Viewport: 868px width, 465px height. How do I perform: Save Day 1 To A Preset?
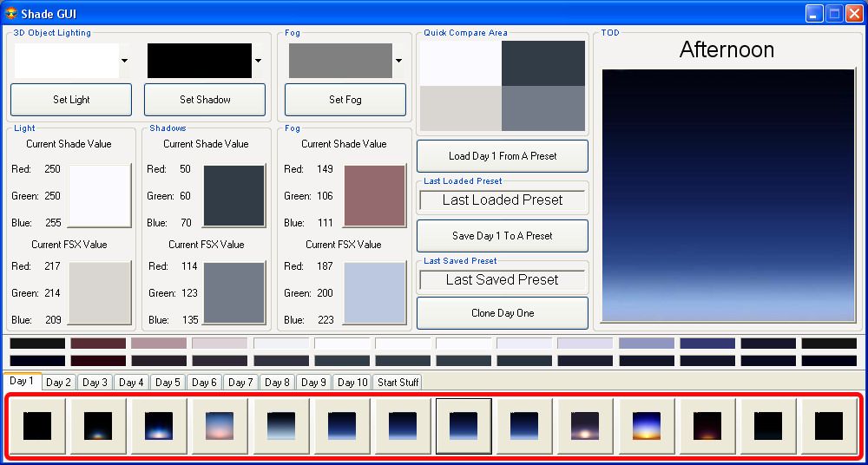pos(502,236)
